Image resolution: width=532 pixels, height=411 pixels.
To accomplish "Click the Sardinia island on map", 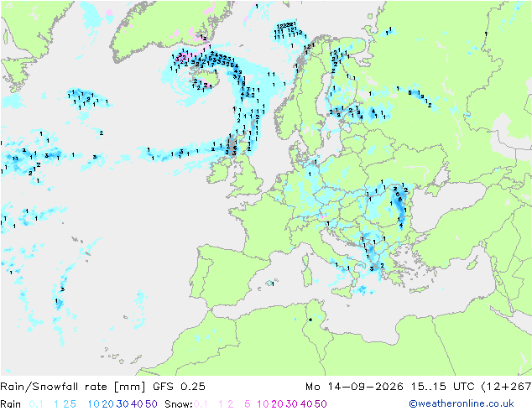I will pos(307,276).
